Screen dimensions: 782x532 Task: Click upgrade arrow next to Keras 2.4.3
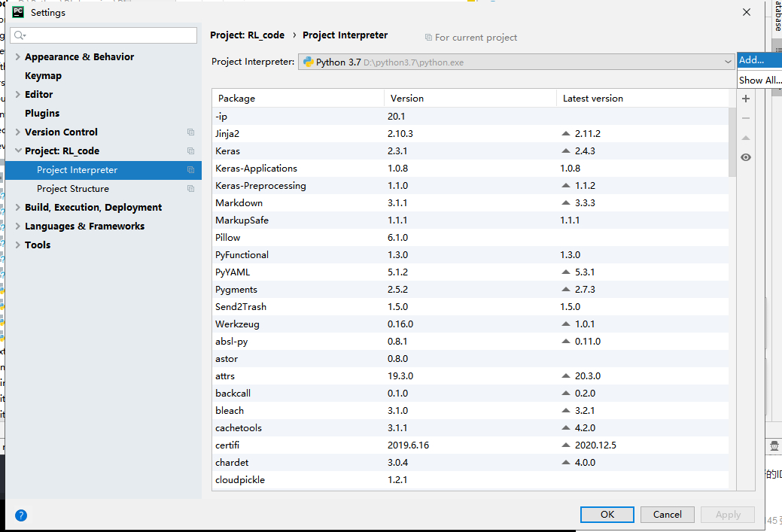click(x=565, y=150)
